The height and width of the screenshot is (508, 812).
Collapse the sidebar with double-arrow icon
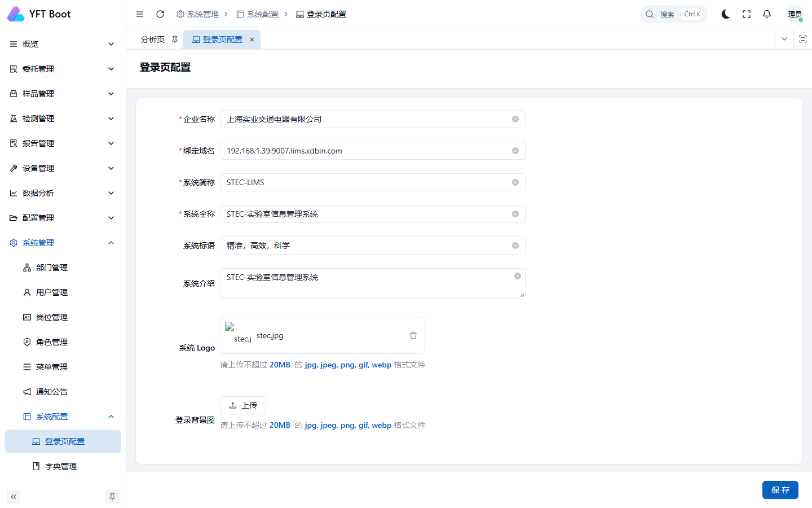click(x=14, y=497)
